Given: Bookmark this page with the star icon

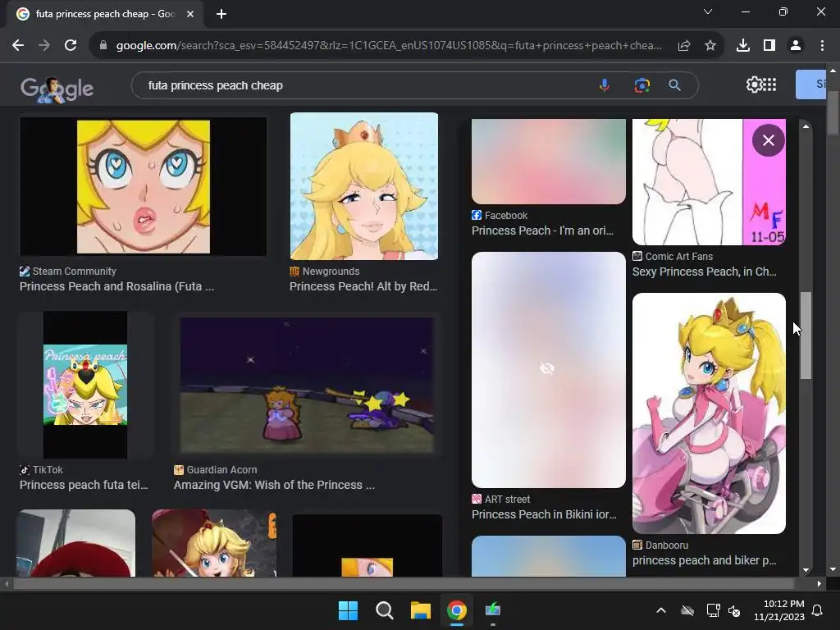Looking at the screenshot, I should pos(710,46).
